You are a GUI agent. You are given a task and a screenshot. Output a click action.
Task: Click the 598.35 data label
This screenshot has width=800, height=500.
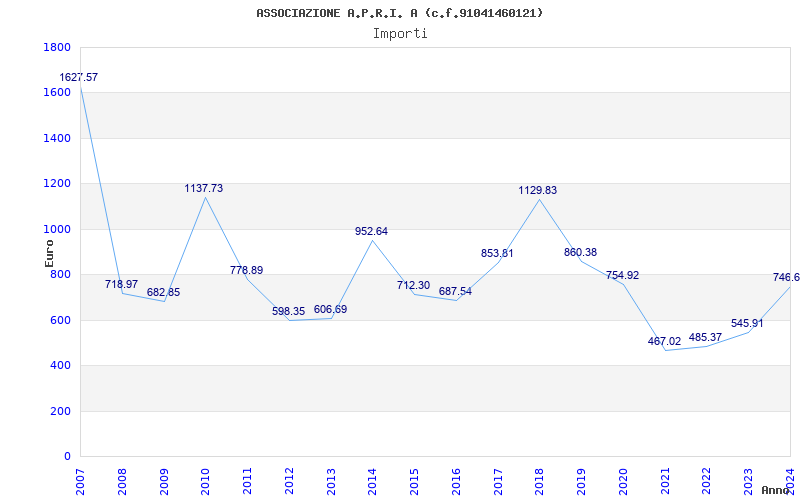pos(288,311)
